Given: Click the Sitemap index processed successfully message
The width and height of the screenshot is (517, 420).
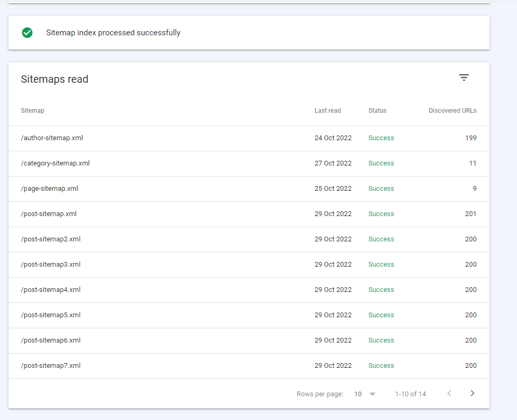Looking at the screenshot, I should click(113, 33).
